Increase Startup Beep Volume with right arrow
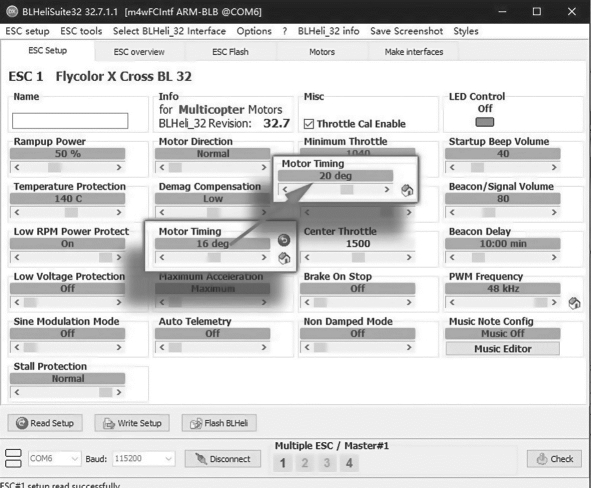The height and width of the screenshot is (488, 591). (x=554, y=167)
